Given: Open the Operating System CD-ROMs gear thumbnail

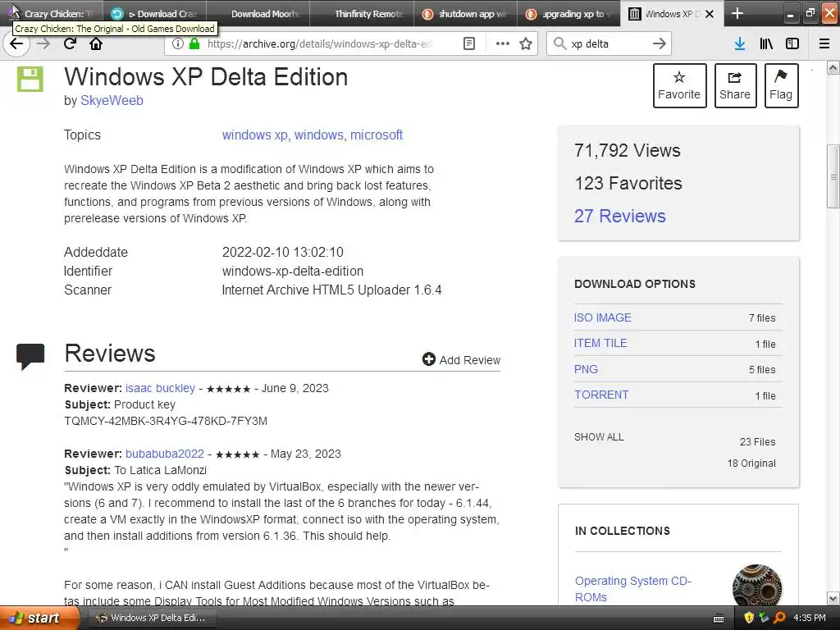Looking at the screenshot, I should coord(756,586).
